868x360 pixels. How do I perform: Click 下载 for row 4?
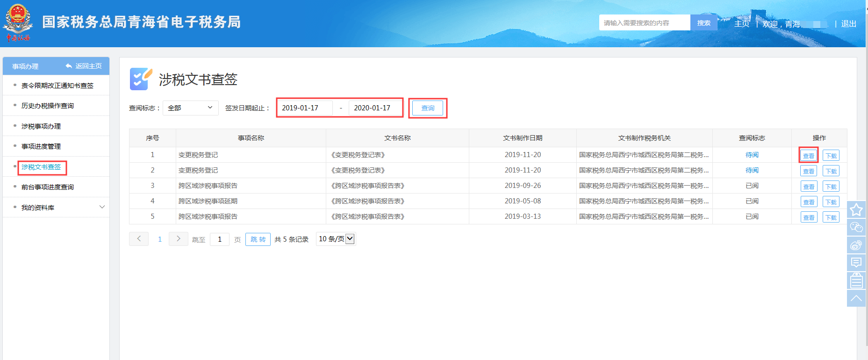tap(831, 202)
